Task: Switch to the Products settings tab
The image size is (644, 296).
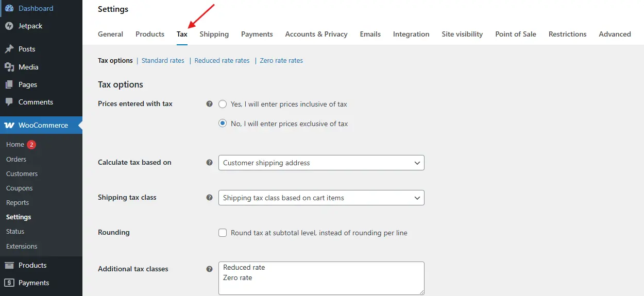Action: [x=150, y=34]
